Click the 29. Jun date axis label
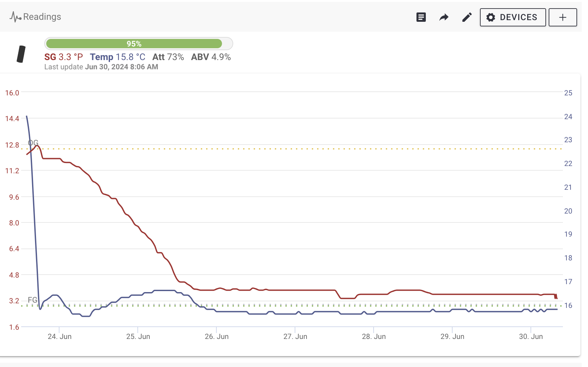Viewport: 588px width, 367px height. (x=452, y=337)
